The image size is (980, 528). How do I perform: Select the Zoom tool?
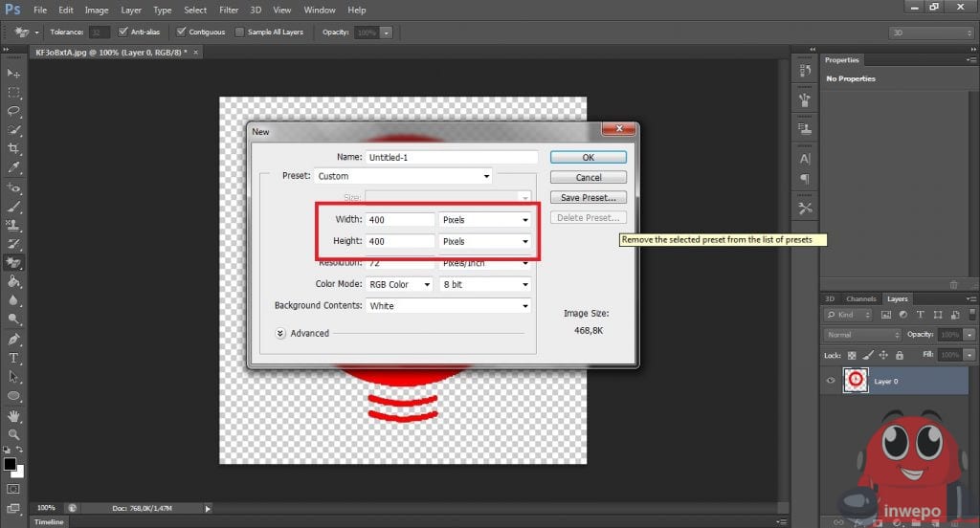[14, 434]
